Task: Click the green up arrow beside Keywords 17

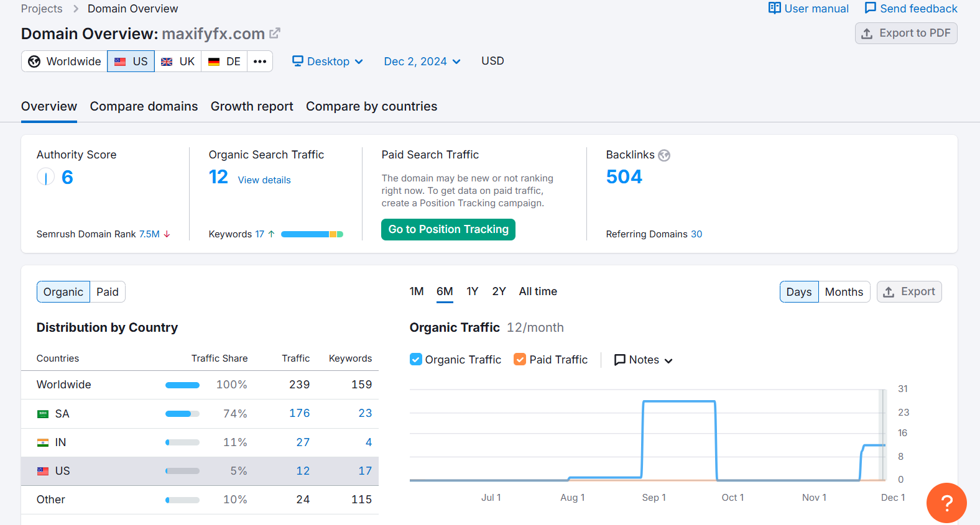Action: pyautogui.click(x=271, y=234)
